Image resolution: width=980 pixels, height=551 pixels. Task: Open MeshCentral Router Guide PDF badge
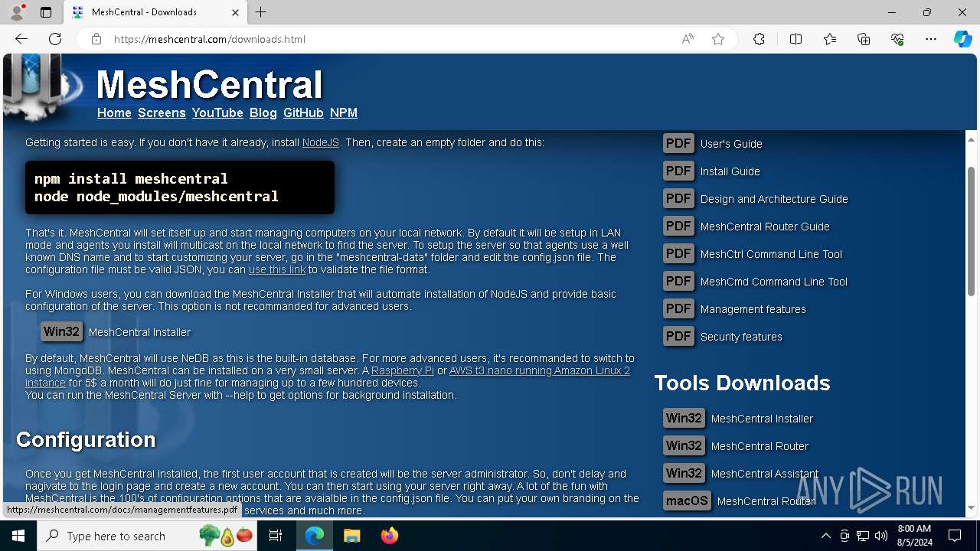click(x=678, y=226)
